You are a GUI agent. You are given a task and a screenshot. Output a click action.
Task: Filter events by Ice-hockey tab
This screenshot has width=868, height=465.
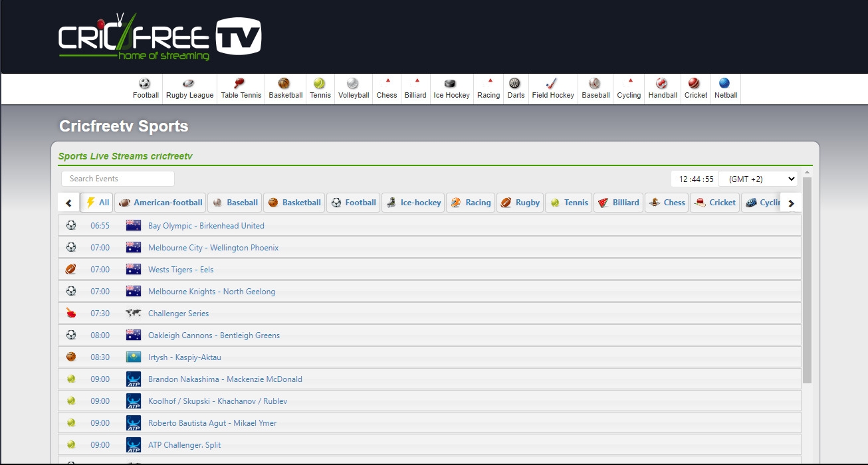point(413,203)
